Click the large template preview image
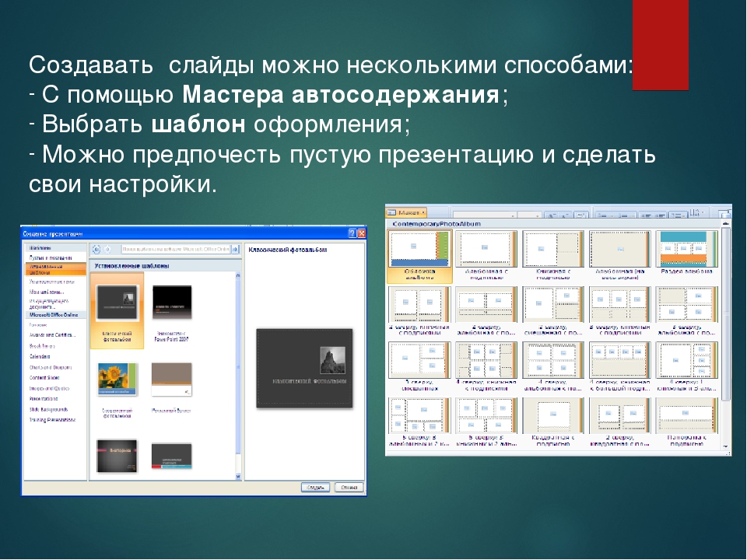747x560 pixels. (305, 369)
